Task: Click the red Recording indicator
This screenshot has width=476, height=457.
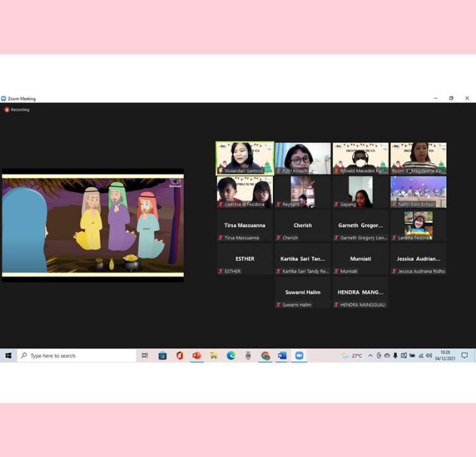Action: [17, 110]
